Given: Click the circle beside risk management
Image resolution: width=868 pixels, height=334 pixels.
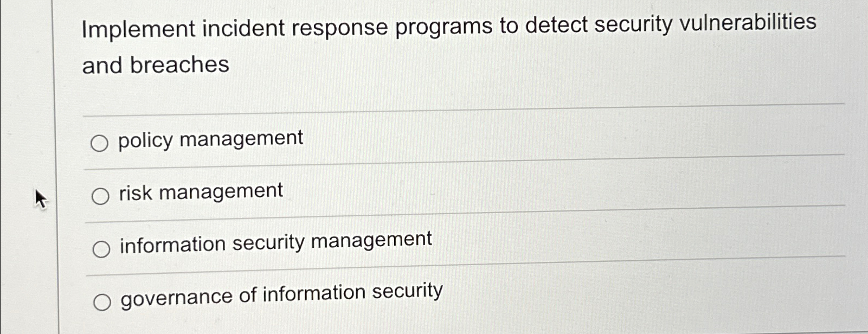Looking at the screenshot, I should 100,196.
